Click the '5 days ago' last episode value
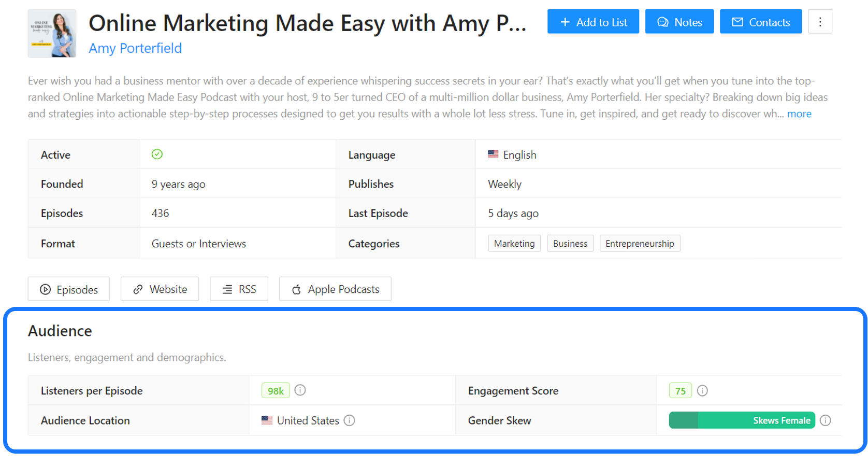 pyautogui.click(x=513, y=213)
